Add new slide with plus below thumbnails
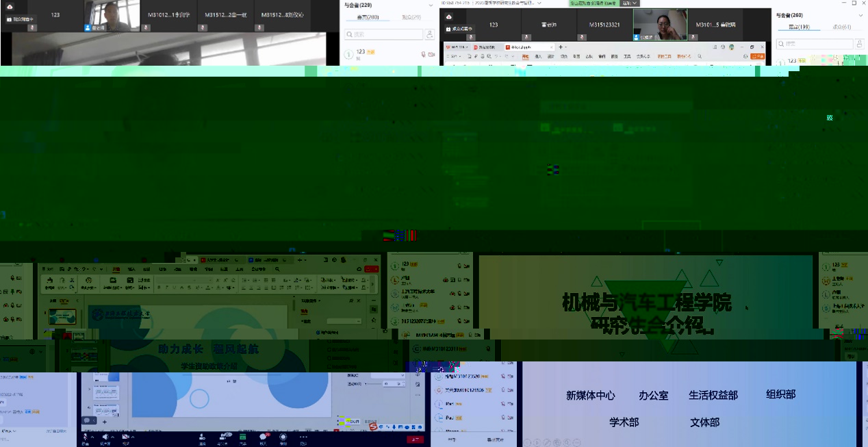The width and height of the screenshot is (868, 447). click(104, 422)
